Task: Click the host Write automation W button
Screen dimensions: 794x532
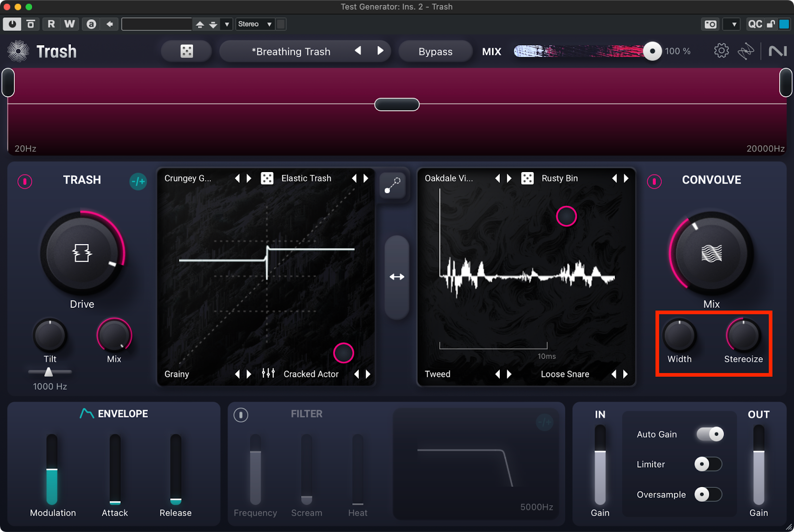Action: tap(69, 24)
